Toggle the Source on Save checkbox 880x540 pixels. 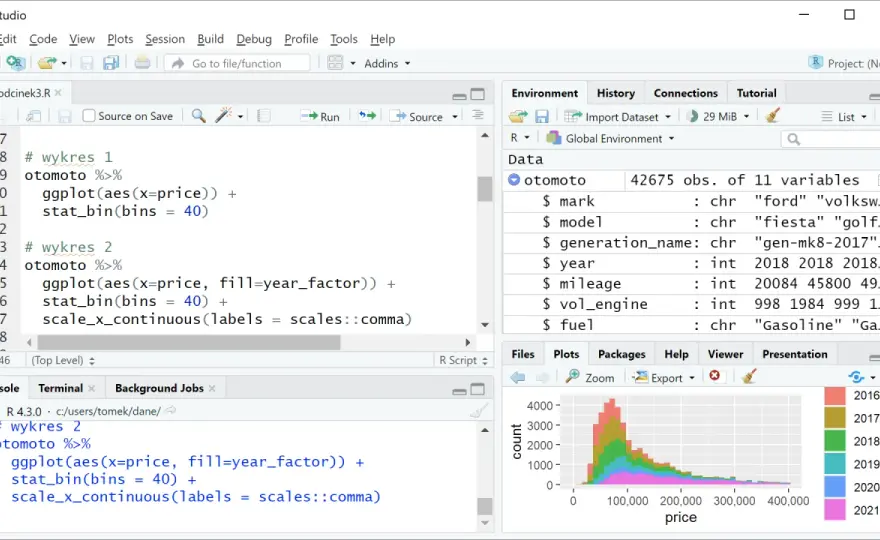(89, 116)
